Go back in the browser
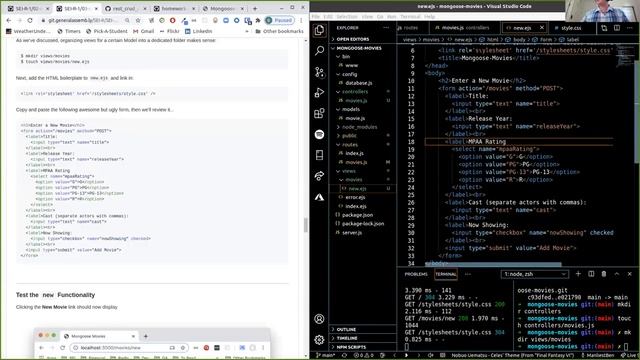This screenshot has height=360, width=640. coord(9,20)
